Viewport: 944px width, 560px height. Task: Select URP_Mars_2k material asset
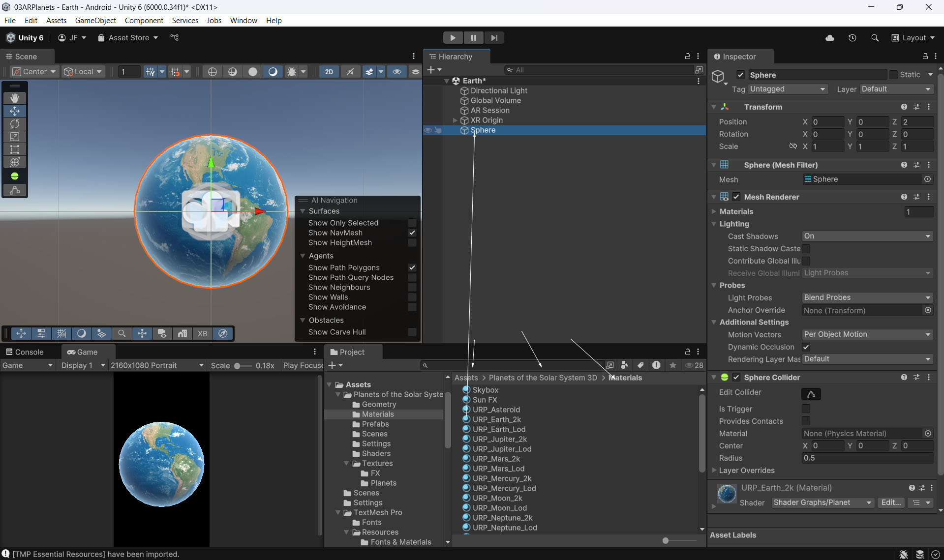[x=496, y=459]
